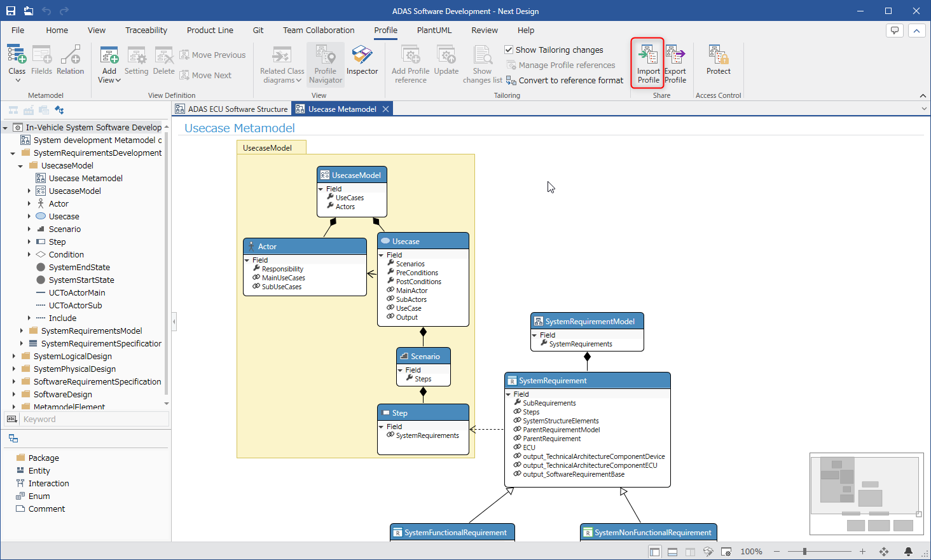The height and width of the screenshot is (560, 931).
Task: Click the zoom in plus icon
Action: point(862,552)
